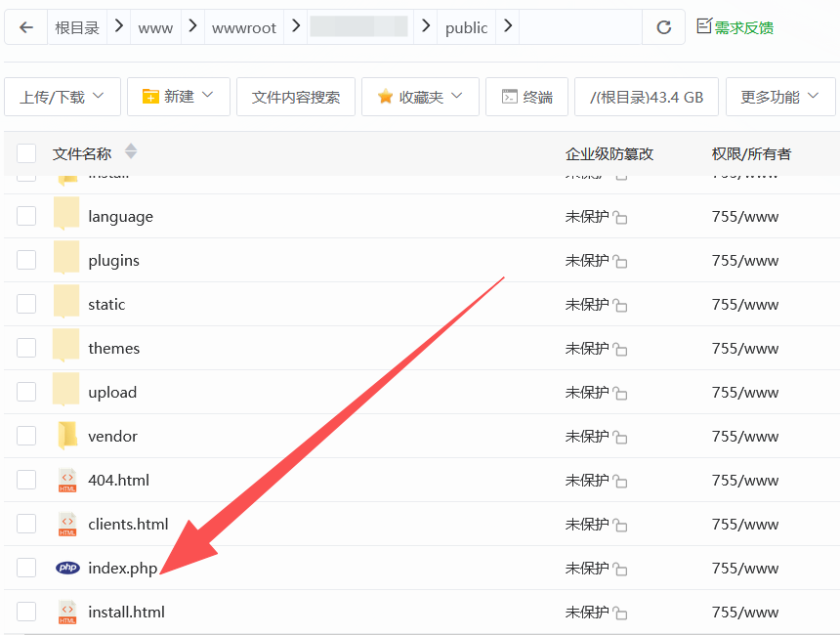The height and width of the screenshot is (635, 840).
Task: Toggle the select-all checkbox in header
Action: point(26,153)
